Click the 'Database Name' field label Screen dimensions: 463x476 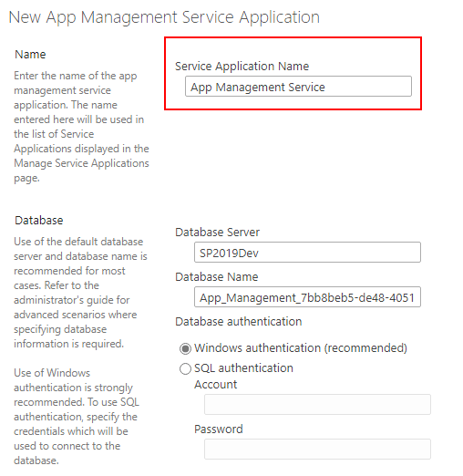217,277
